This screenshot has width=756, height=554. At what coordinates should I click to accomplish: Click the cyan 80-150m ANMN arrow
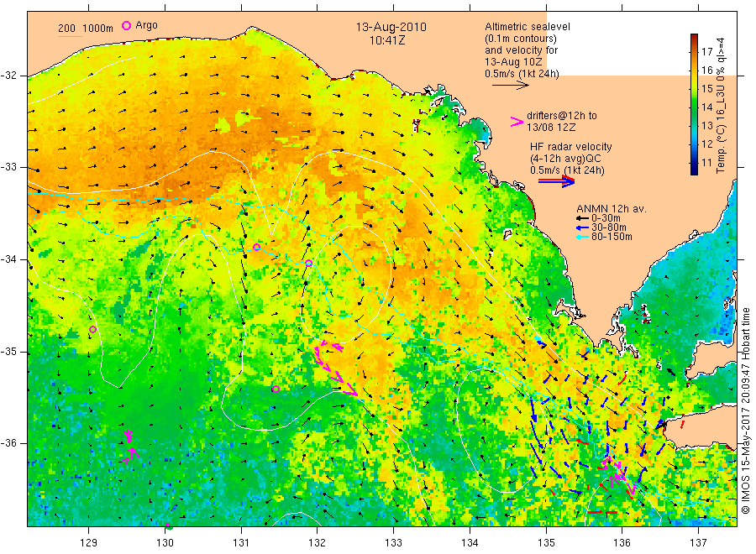click(582, 237)
